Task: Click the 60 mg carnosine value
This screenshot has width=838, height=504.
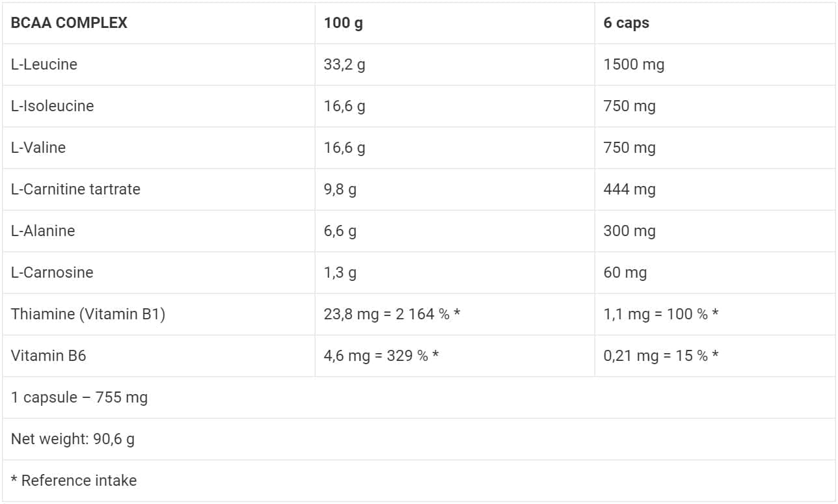Action: pyautogui.click(x=625, y=272)
